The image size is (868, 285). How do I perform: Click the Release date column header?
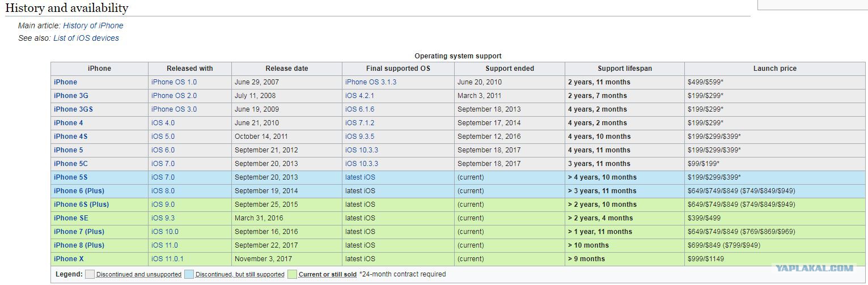point(287,69)
